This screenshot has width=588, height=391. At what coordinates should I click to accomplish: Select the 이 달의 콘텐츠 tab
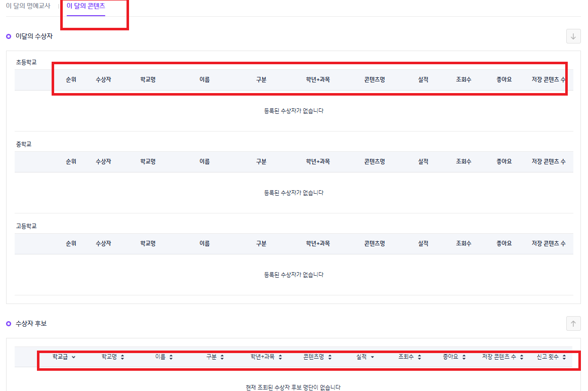point(86,6)
